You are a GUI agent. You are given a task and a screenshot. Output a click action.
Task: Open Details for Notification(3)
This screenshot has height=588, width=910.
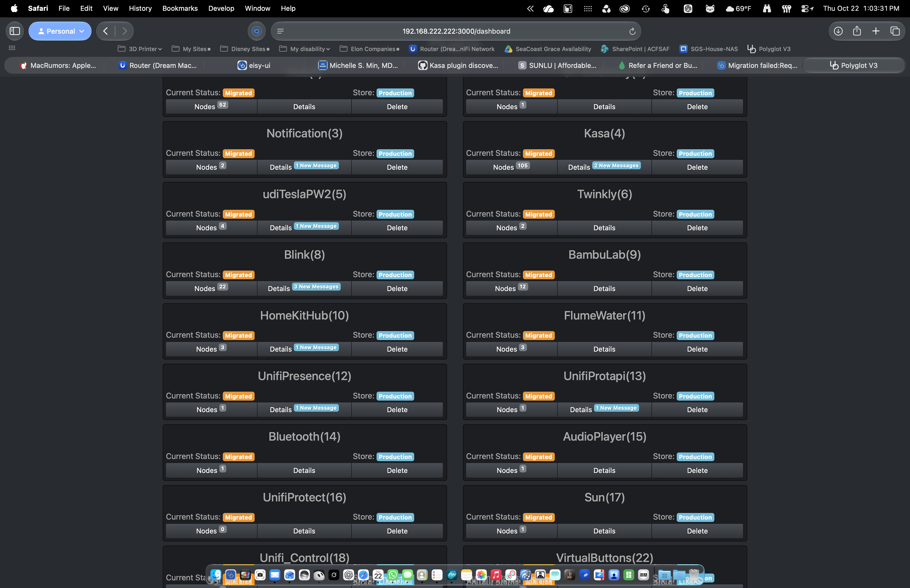304,167
